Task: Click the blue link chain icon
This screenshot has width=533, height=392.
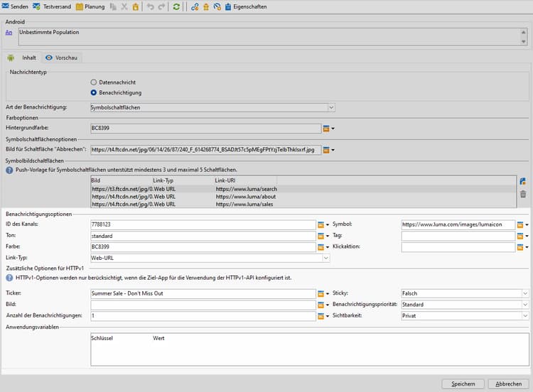Action: tap(195, 6)
